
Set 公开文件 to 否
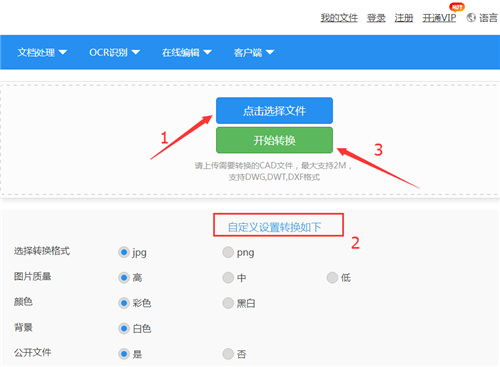[228, 354]
